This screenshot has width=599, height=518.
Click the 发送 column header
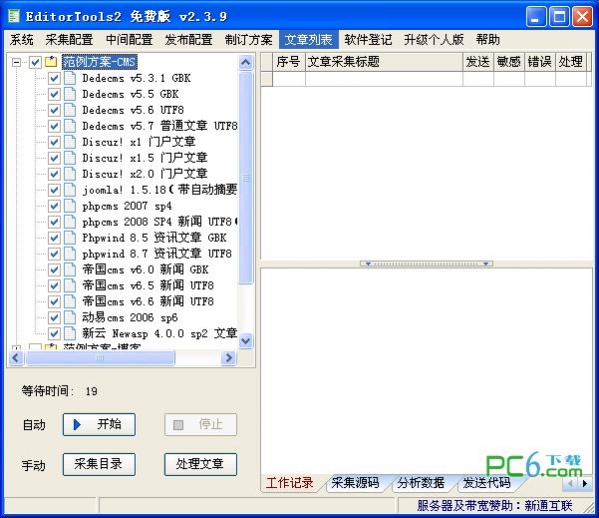478,62
